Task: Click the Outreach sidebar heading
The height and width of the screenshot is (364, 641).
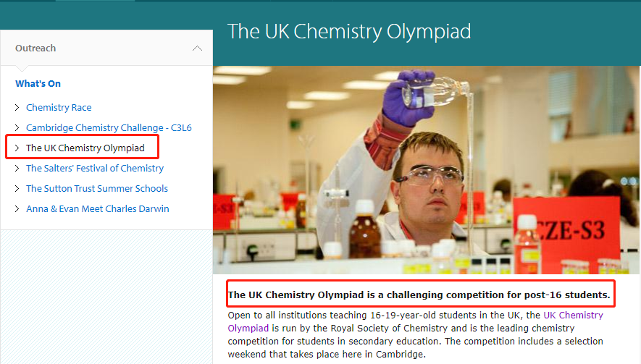Action: point(35,48)
